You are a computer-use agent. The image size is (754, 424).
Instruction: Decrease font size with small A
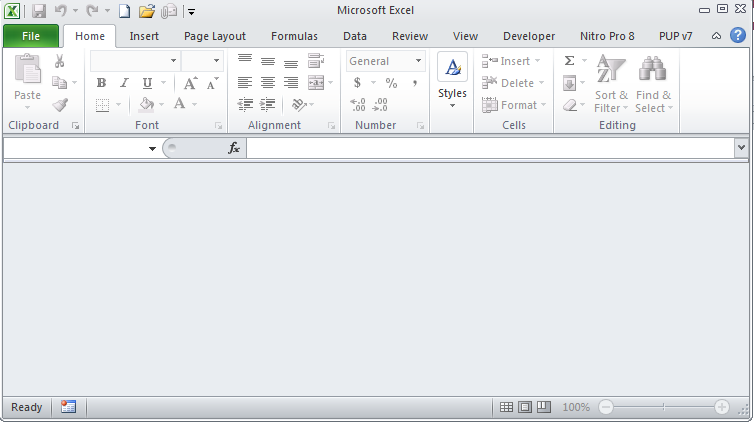[213, 83]
